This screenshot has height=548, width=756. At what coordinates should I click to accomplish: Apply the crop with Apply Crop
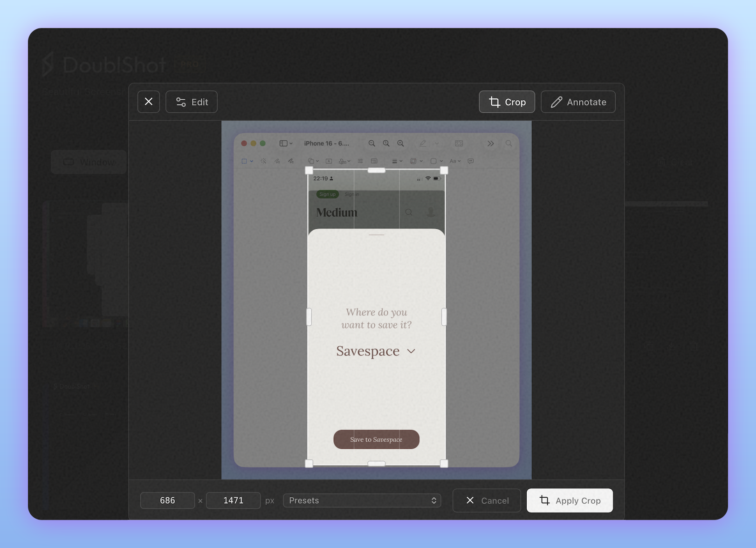point(569,500)
